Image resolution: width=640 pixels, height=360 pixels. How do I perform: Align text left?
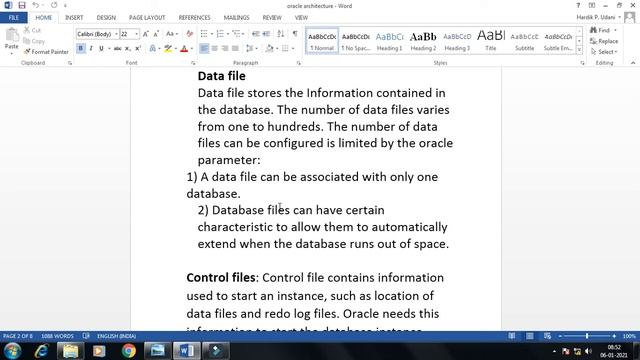pyautogui.click(x=204, y=49)
